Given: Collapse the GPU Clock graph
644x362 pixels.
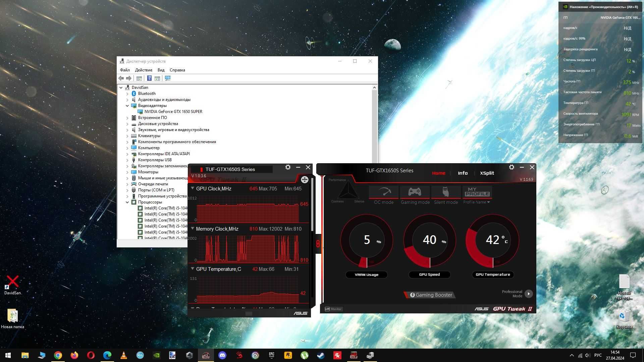Looking at the screenshot, I should point(193,188).
